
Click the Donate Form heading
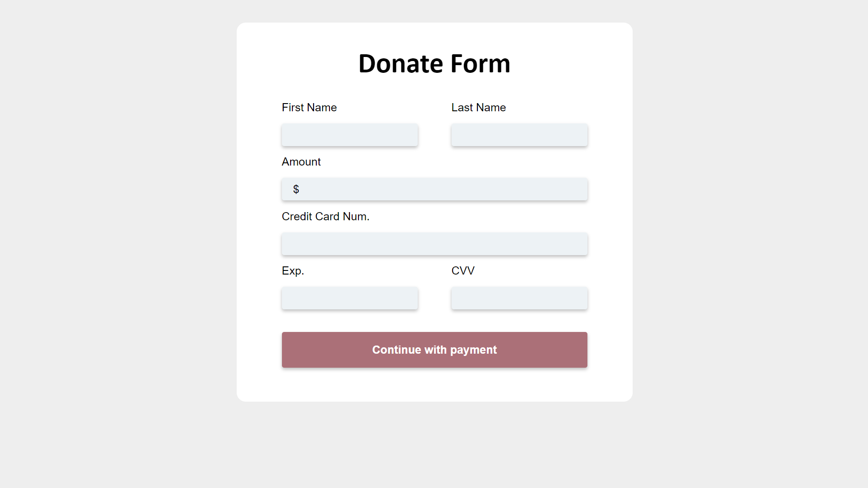[x=434, y=63]
